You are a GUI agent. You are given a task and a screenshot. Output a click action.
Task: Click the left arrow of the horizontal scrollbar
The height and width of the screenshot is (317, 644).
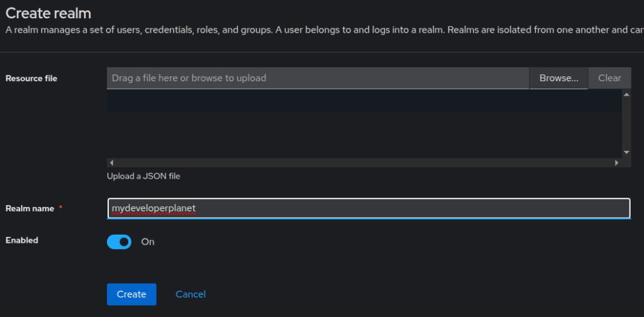coord(111,163)
